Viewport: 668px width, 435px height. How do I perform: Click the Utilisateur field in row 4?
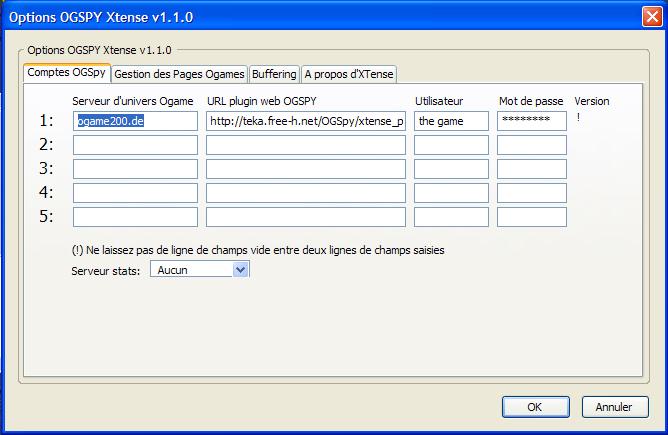click(x=451, y=193)
